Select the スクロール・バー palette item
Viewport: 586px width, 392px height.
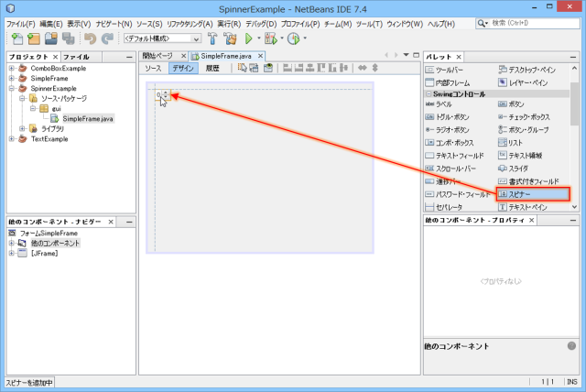[x=450, y=169]
